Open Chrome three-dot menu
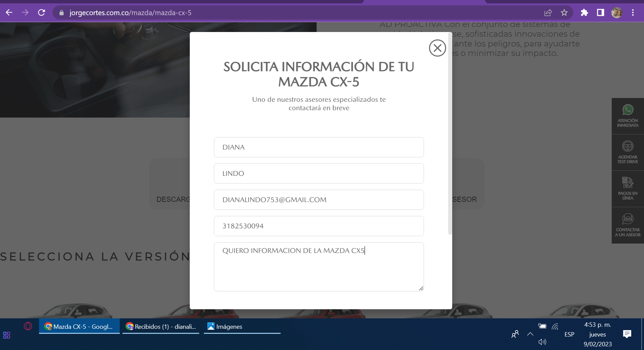The height and width of the screenshot is (350, 644). pyautogui.click(x=633, y=13)
